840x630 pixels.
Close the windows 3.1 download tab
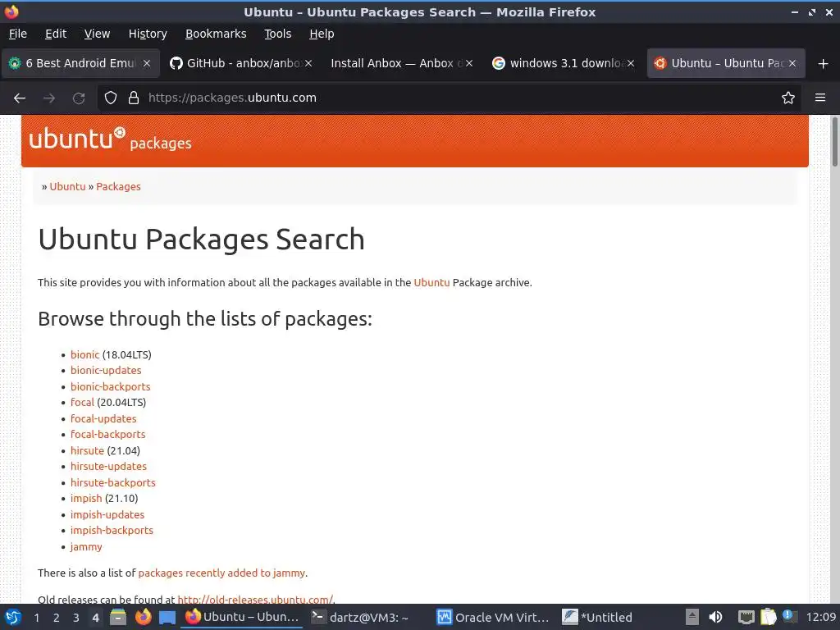pos(631,63)
